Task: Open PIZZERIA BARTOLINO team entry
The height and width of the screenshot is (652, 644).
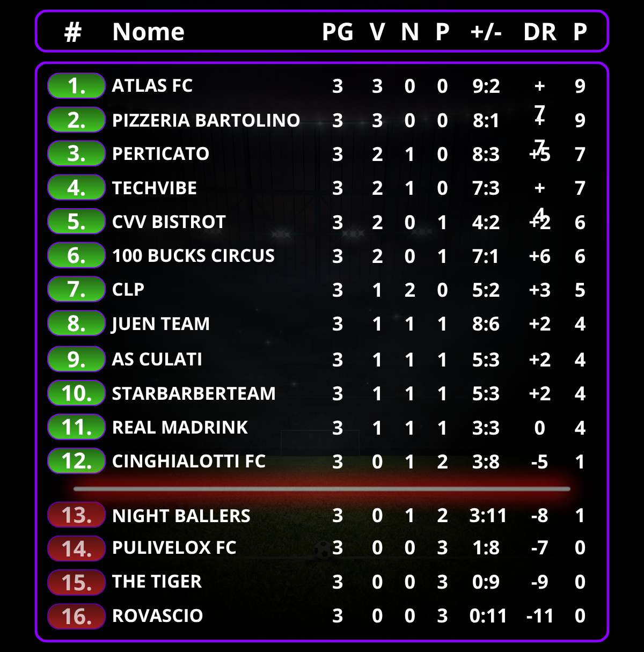Action: coord(206,120)
